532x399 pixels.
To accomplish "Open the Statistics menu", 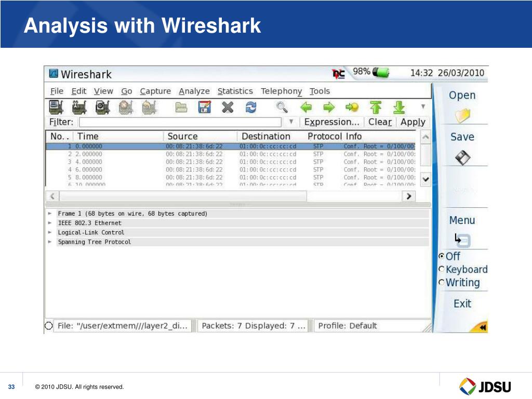I will 235,91.
